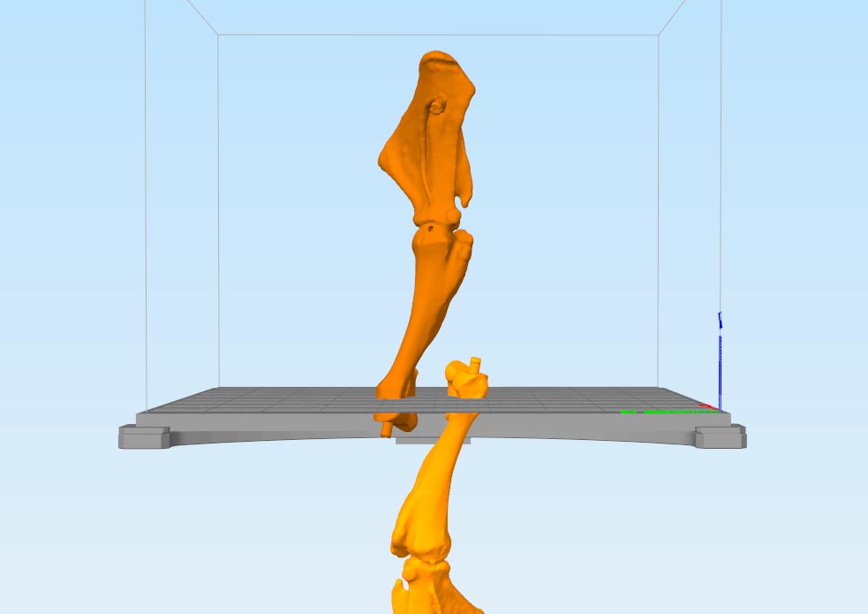Click the right front foot of the build plate
The image size is (868, 614).
(x=720, y=436)
